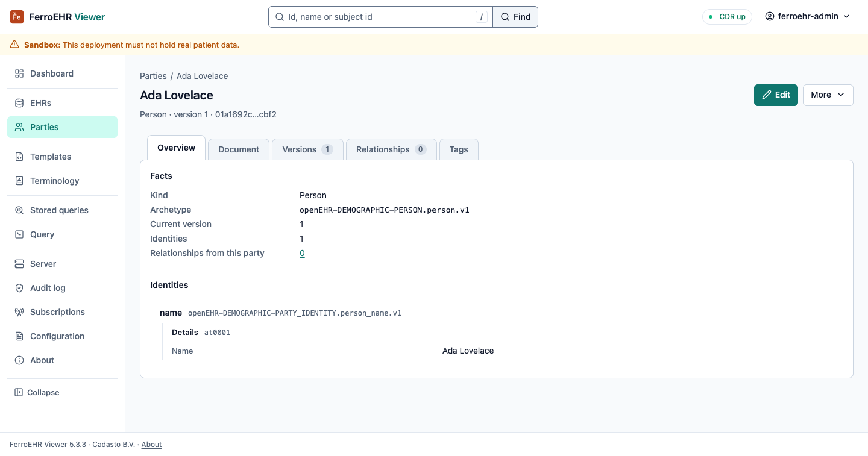Open the ferroehr-admin user menu
The width and height of the screenshot is (868, 456).
pyautogui.click(x=807, y=17)
